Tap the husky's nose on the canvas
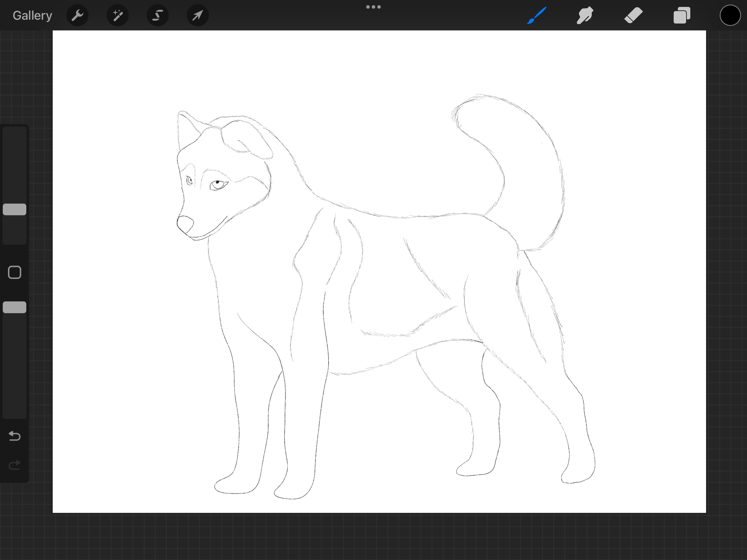Image resolution: width=747 pixels, height=560 pixels. click(x=185, y=224)
